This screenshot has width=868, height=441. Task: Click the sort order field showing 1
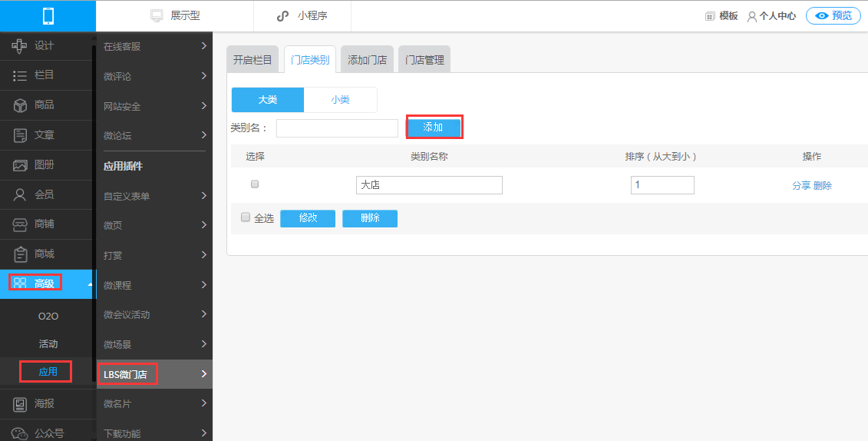[x=662, y=185]
